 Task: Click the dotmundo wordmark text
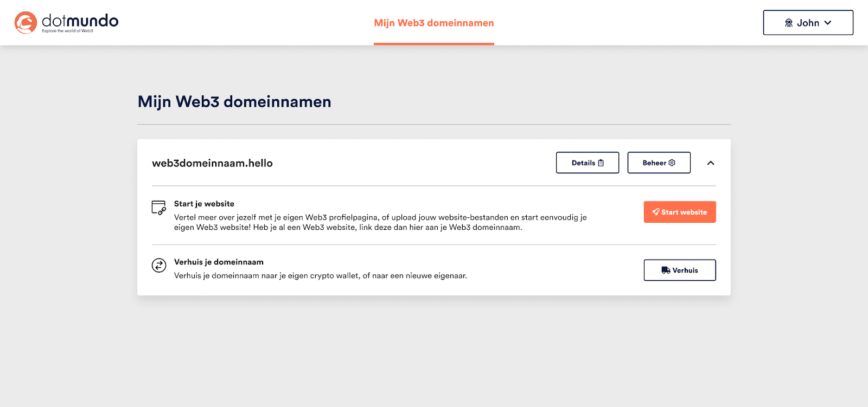point(80,21)
